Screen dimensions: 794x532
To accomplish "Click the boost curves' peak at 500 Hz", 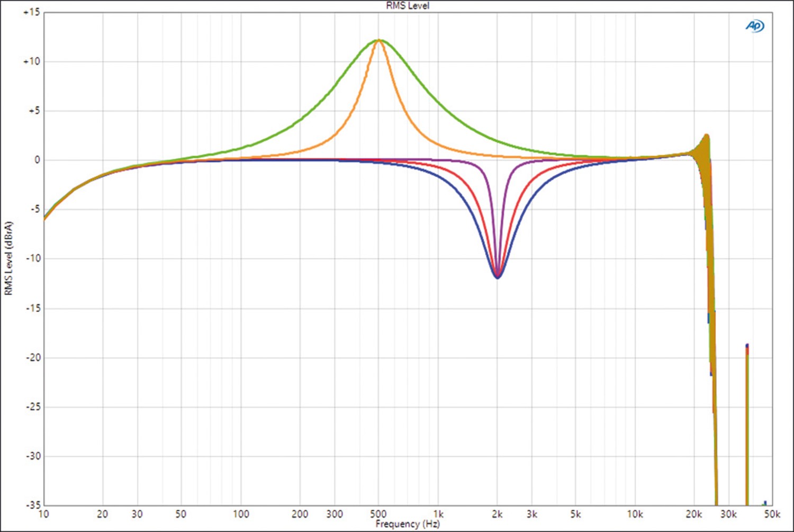I will click(x=378, y=40).
